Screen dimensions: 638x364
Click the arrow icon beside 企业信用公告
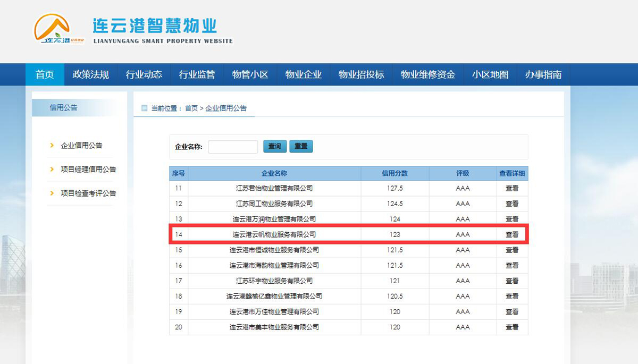(x=52, y=145)
